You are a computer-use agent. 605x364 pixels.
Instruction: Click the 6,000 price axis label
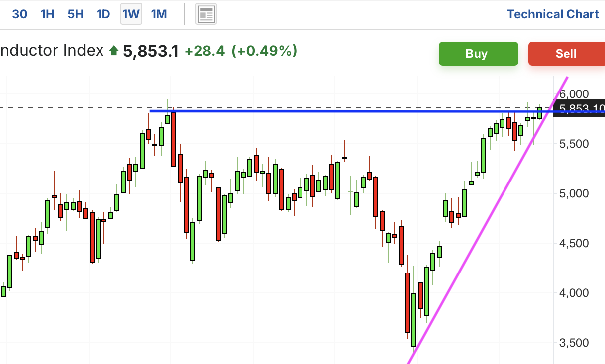click(x=574, y=94)
